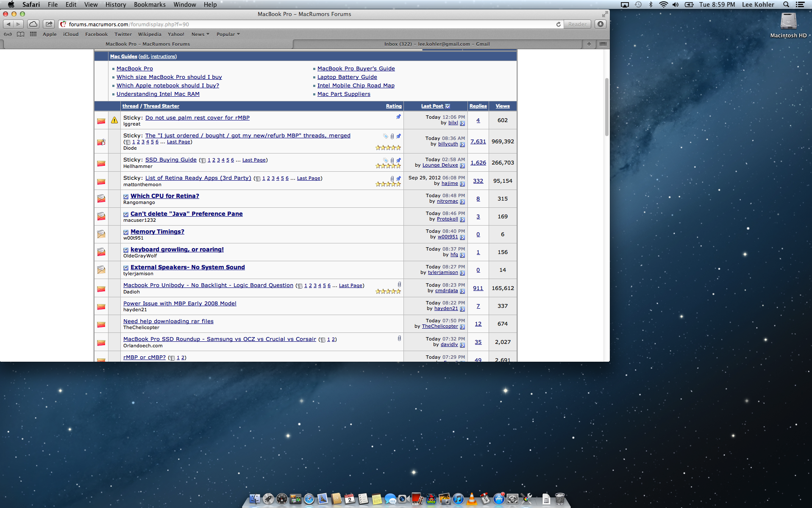Viewport: 812px width, 508px height.
Task: View 7,631 replies of merged MBP threads
Action: tap(478, 142)
